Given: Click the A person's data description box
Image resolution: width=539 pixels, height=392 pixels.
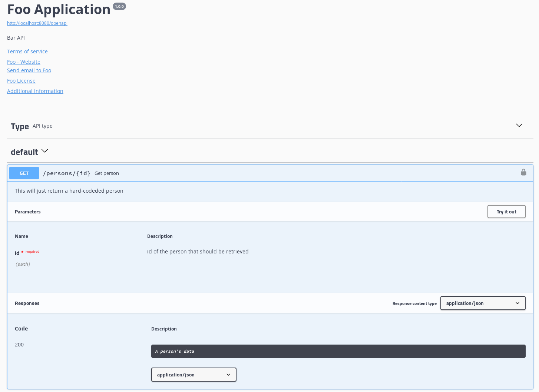Looking at the screenshot, I should click(x=338, y=351).
